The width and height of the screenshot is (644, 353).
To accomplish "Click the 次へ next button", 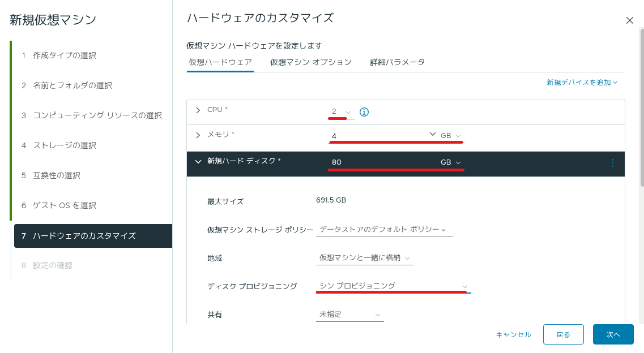I will [x=613, y=334].
